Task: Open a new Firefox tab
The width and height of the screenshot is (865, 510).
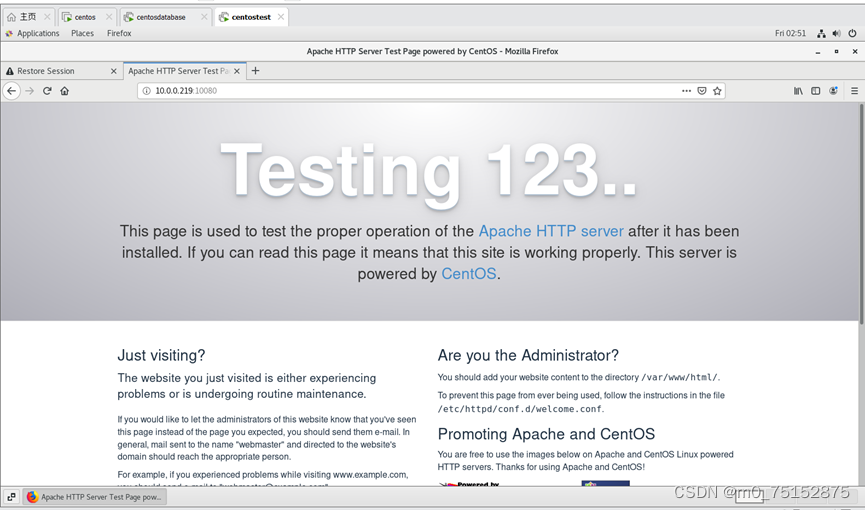Action: pyautogui.click(x=255, y=71)
